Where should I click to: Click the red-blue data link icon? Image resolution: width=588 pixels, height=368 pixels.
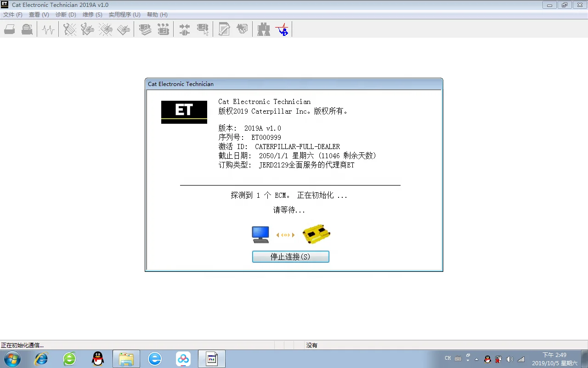282,30
